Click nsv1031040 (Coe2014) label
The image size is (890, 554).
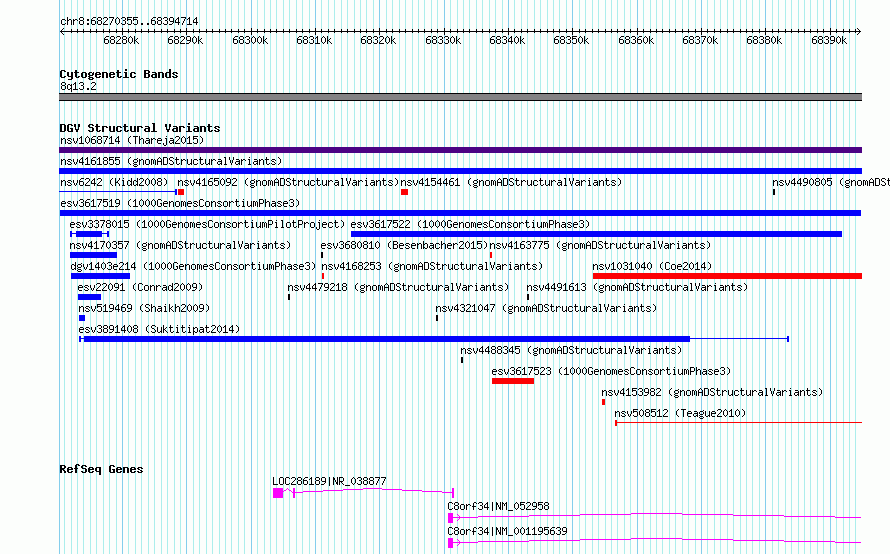(652, 266)
